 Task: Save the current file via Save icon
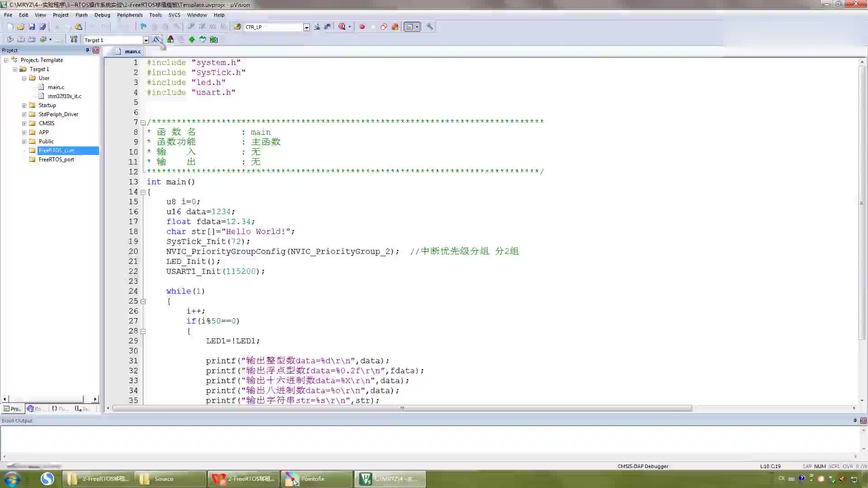click(32, 27)
